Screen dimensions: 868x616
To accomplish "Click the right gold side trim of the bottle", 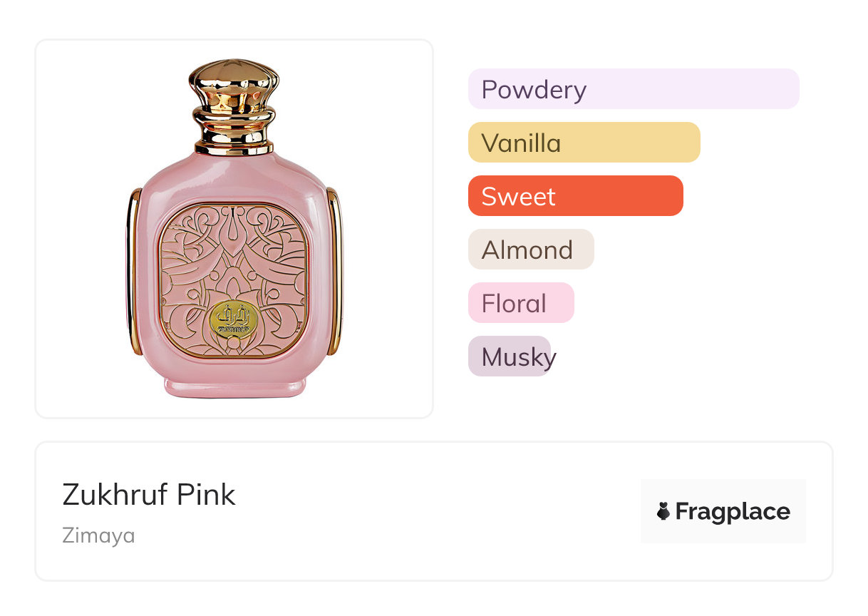I will 336,271.
